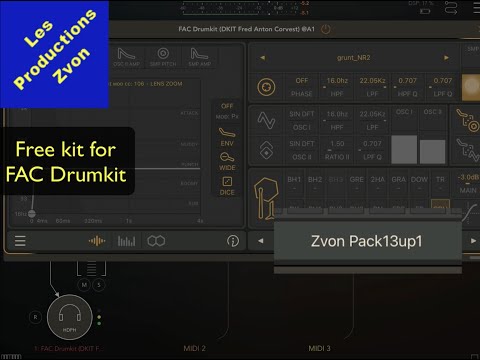Click the envelope-to-sample routing icon

[x=467, y=120]
